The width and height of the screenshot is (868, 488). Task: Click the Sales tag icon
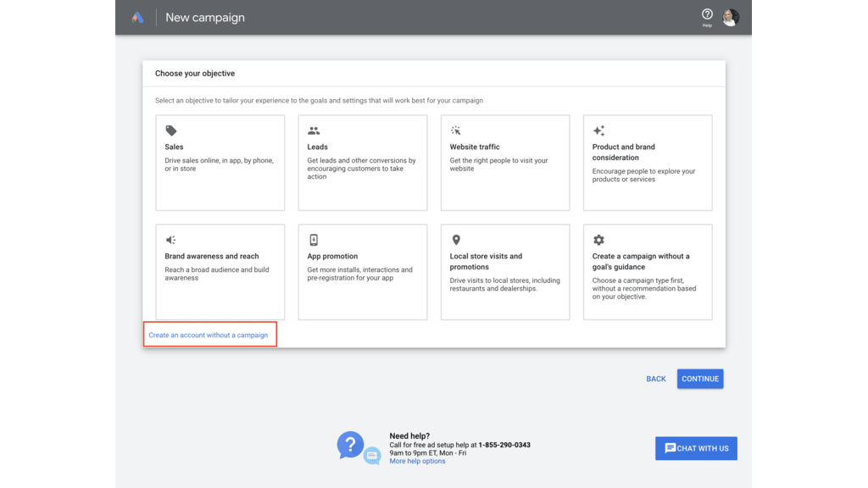tap(171, 131)
